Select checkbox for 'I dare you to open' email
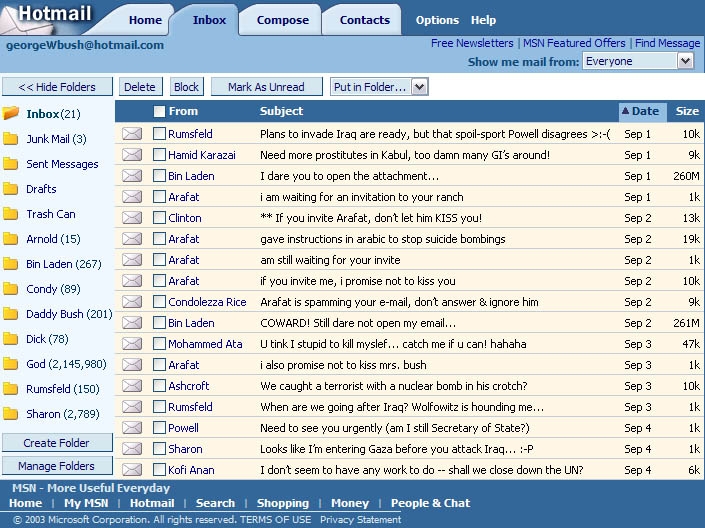This screenshot has width=705, height=528. 159,176
